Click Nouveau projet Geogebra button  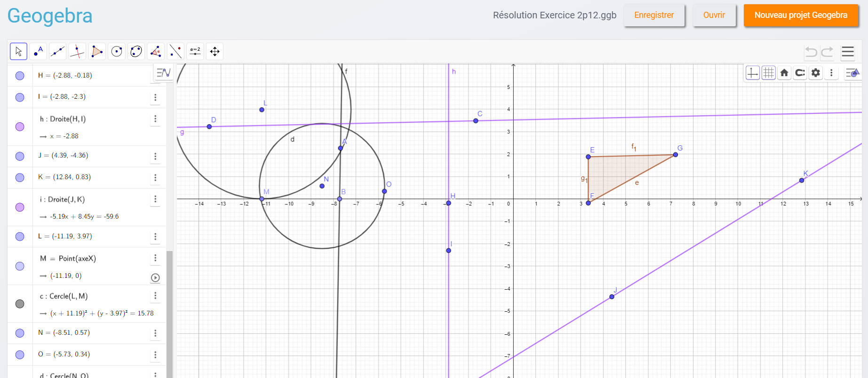[801, 15]
